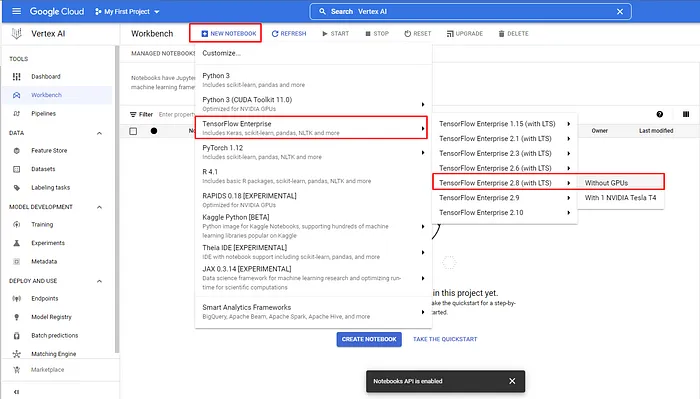Click the RESET toolbar button
Image resolution: width=700 pixels, height=399 pixels.
(417, 33)
